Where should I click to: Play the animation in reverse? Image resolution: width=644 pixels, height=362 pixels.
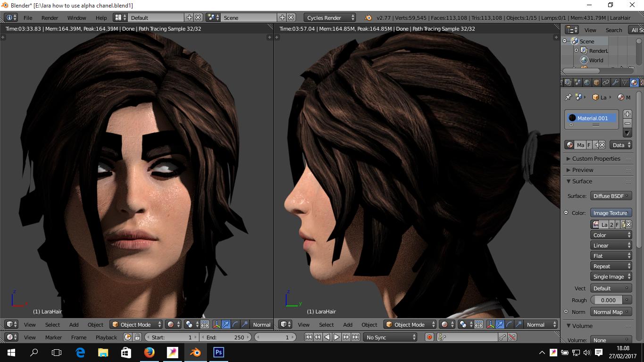tap(327, 337)
